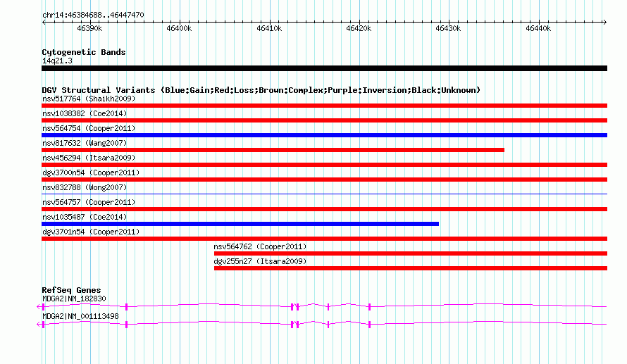Click the nsv564762 (Cooper2011) label
The width and height of the screenshot is (627, 364).
click(x=260, y=246)
